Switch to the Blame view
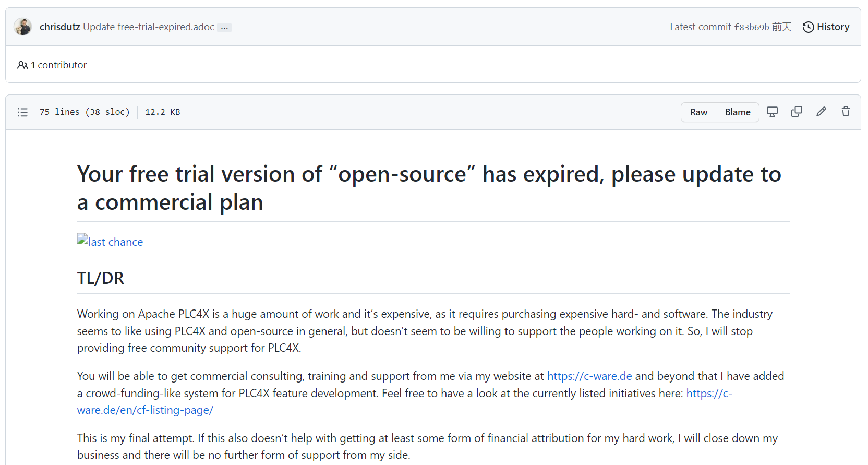 (737, 112)
